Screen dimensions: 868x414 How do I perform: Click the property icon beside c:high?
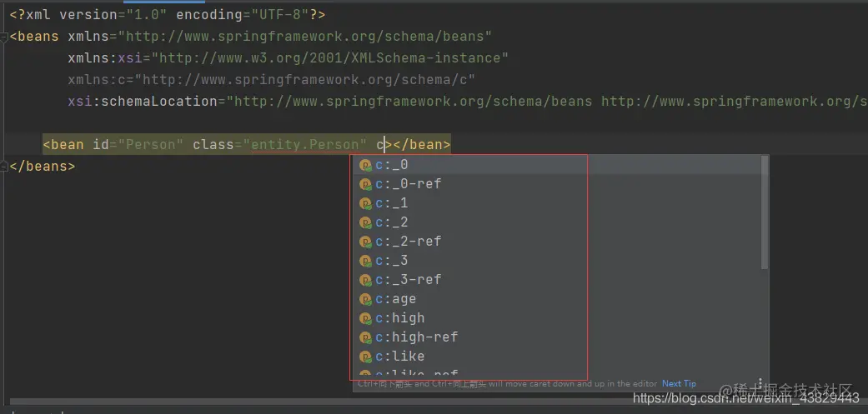pyautogui.click(x=365, y=318)
